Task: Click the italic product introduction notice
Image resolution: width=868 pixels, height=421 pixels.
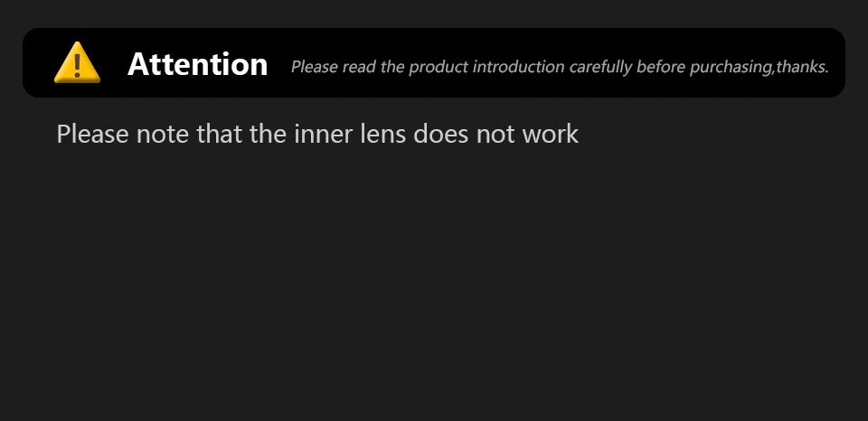Action: [x=560, y=67]
